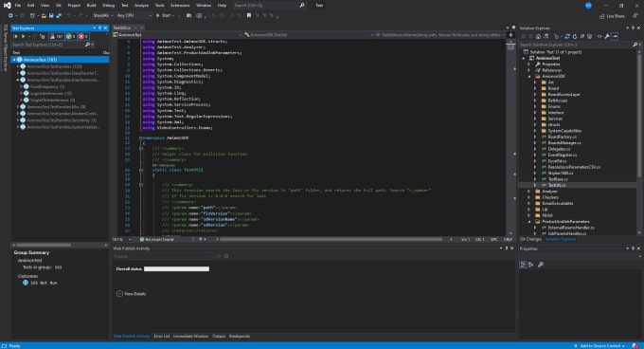Select the AmimonTest.TestFamilies.Misc test group

56,107
